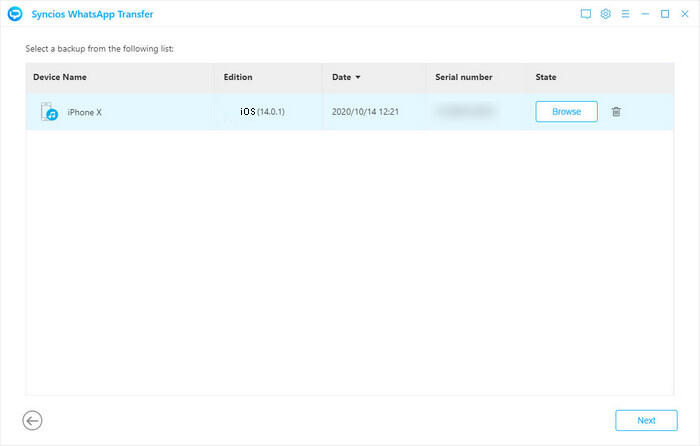Minimize the Syncios WhatsApp Transfer window
Image resolution: width=700 pixels, height=446 pixels.
point(645,15)
